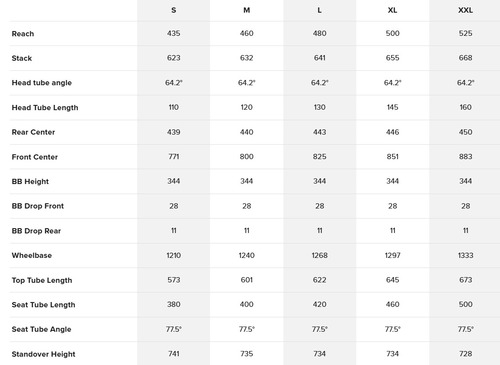Image resolution: width=500 pixels, height=365 pixels.
Task: Click the Head tube angle row label
Action: click(42, 83)
